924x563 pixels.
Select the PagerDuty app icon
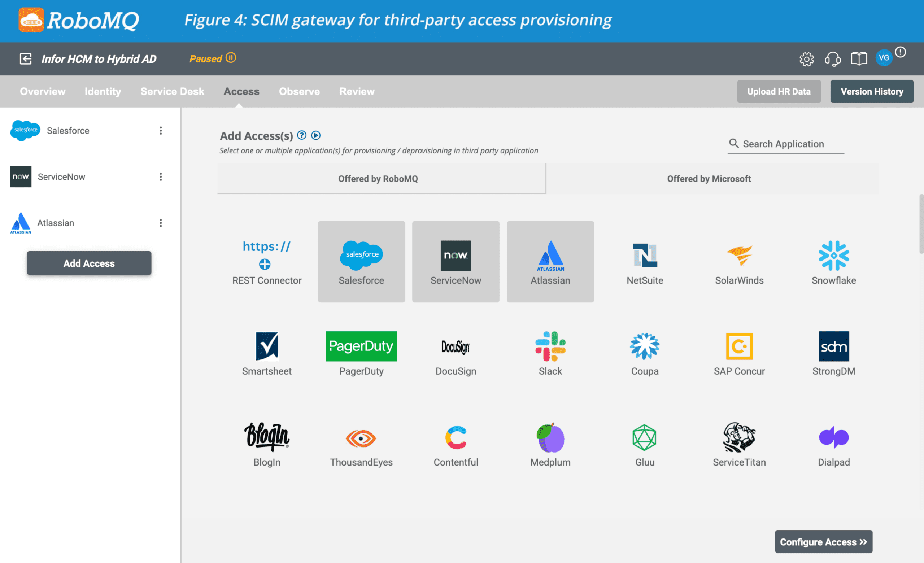pyautogui.click(x=361, y=346)
